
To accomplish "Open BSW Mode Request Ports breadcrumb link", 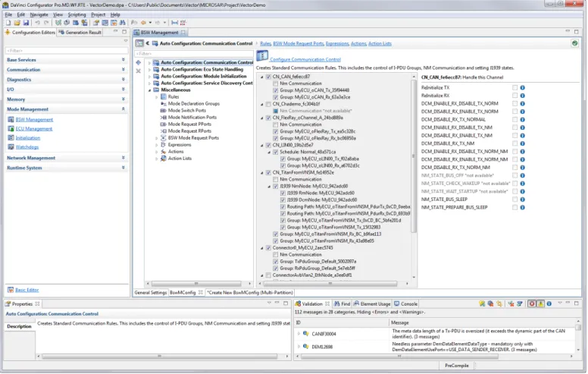I will point(299,43).
